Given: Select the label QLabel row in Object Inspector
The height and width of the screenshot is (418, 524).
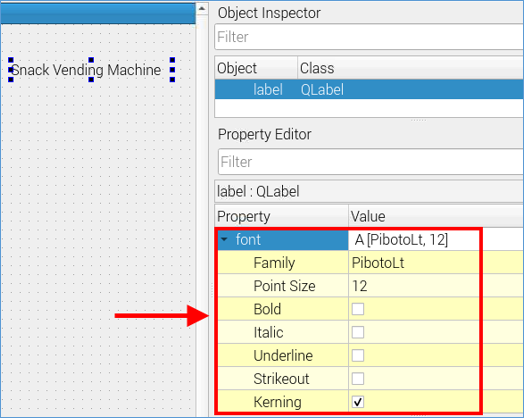Looking at the screenshot, I should (x=369, y=89).
